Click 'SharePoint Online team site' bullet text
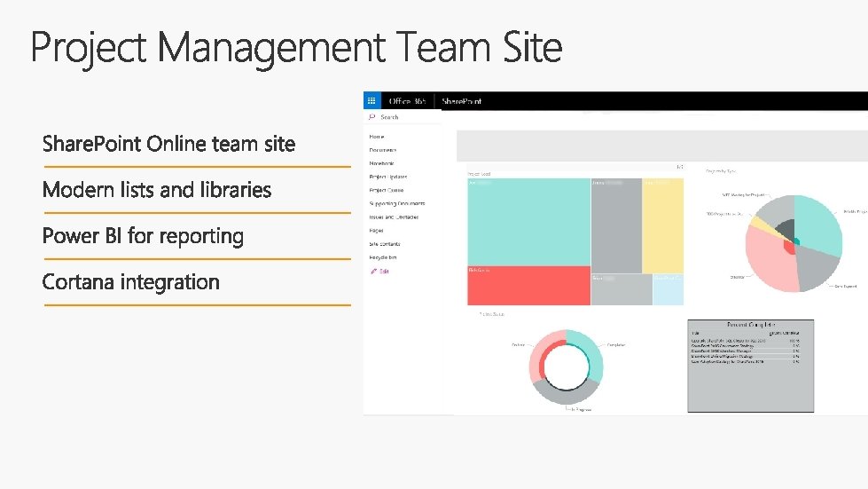 pos(168,144)
